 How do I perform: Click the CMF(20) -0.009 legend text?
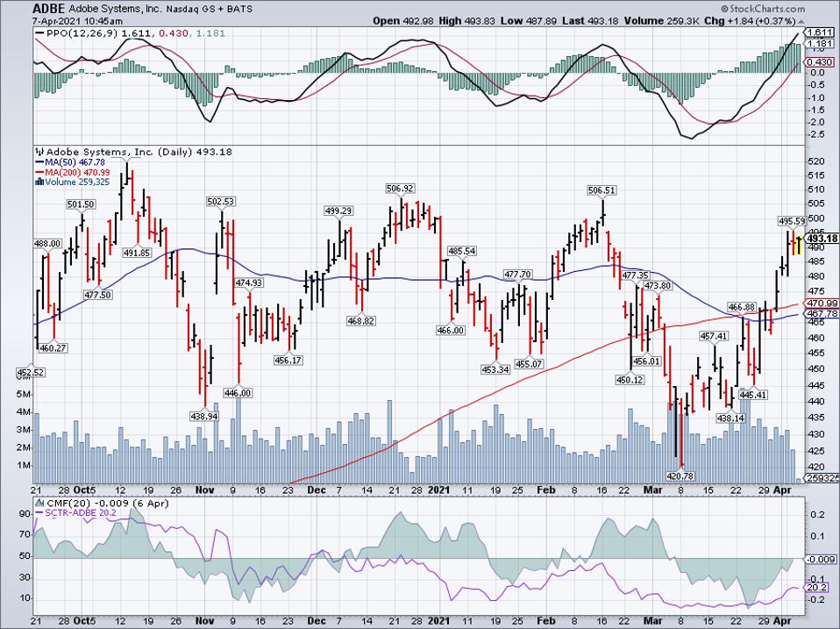108,503
